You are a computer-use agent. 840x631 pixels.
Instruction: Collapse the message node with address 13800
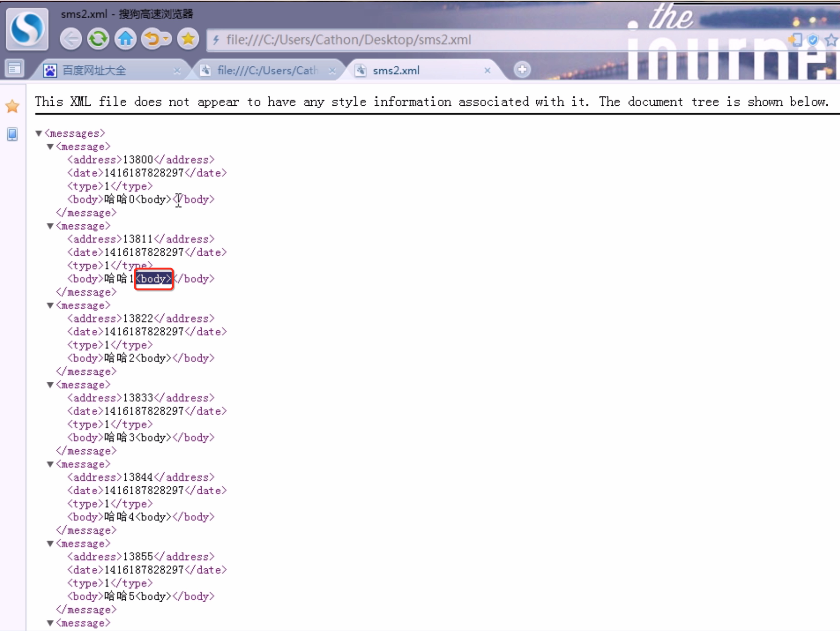click(50, 147)
